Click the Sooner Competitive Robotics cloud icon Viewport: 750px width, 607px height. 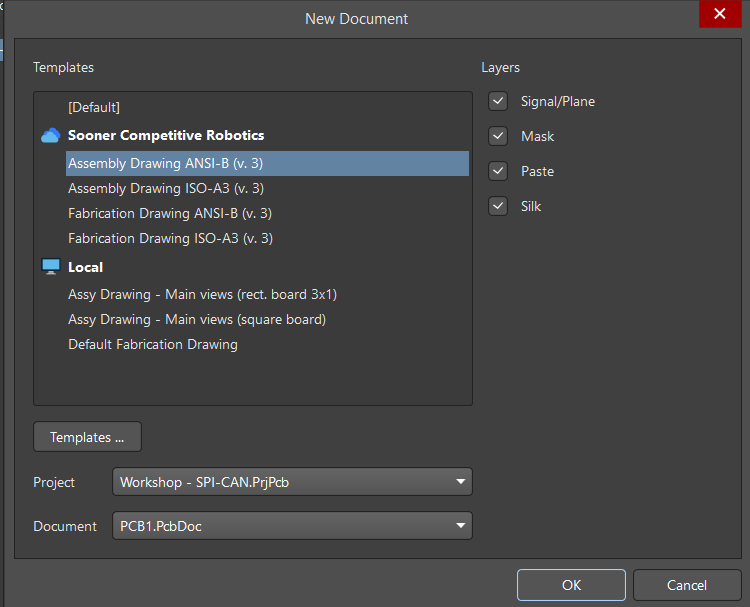tap(51, 135)
